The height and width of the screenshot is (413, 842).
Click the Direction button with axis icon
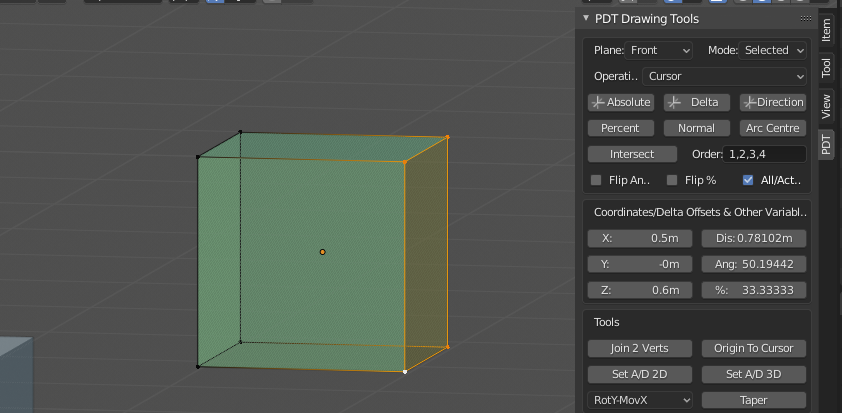(772, 102)
